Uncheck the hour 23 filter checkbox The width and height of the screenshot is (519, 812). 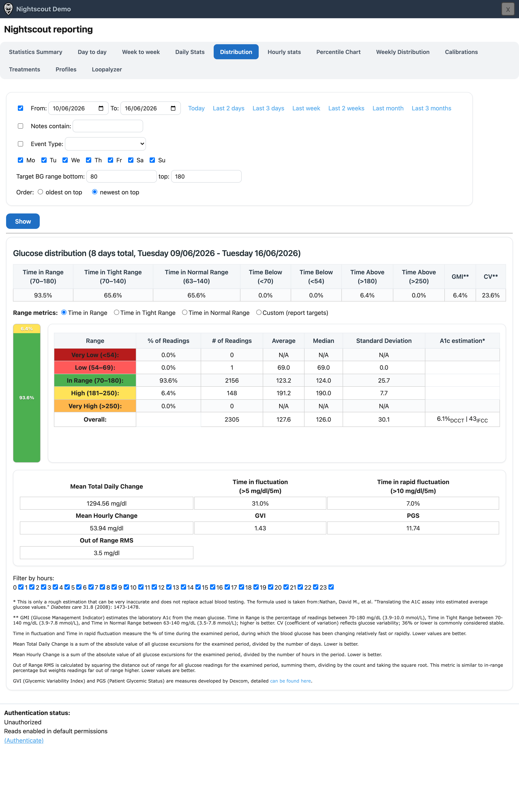(x=331, y=587)
